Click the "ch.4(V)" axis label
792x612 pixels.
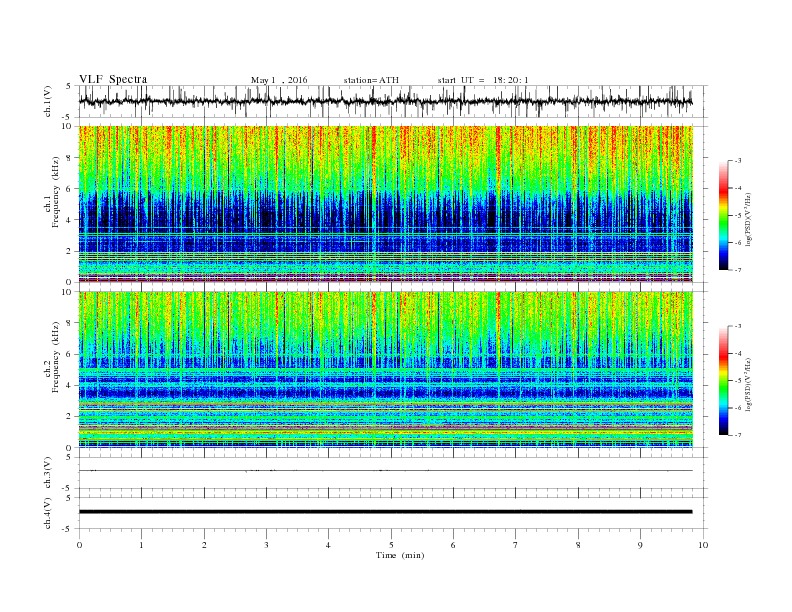point(48,513)
